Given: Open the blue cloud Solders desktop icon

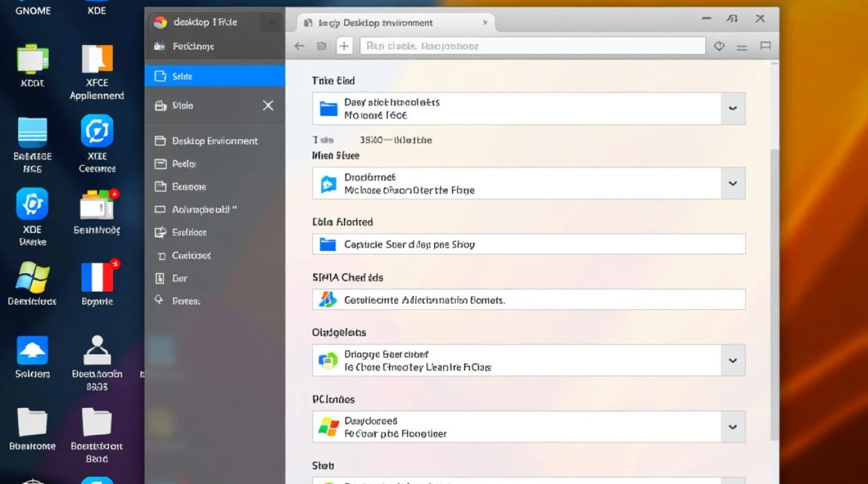Looking at the screenshot, I should pyautogui.click(x=32, y=351).
